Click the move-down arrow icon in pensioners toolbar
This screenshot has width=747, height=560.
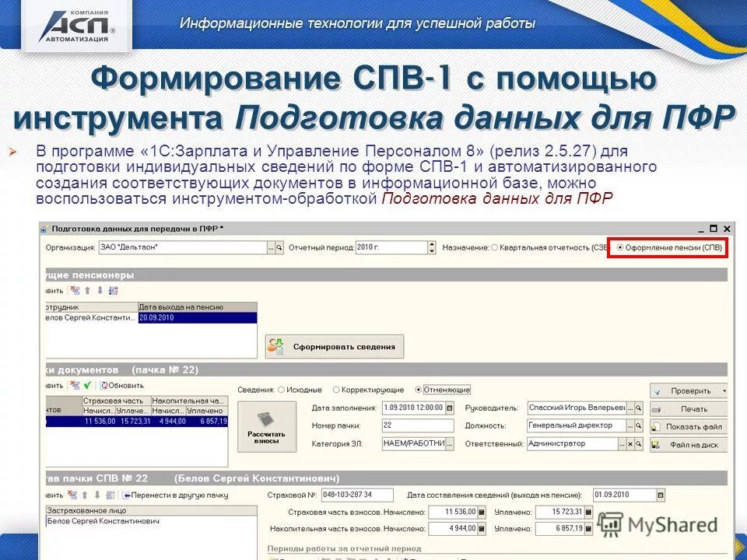(x=100, y=291)
